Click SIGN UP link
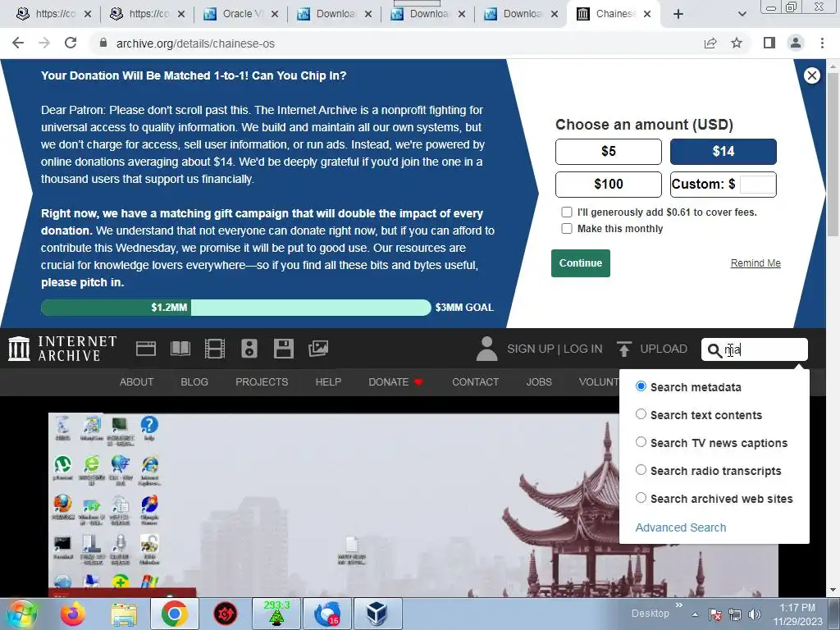 point(531,349)
